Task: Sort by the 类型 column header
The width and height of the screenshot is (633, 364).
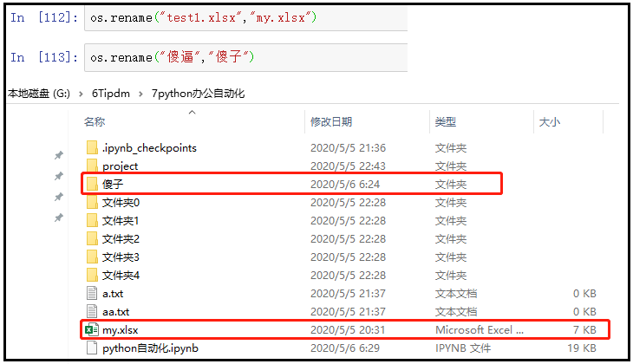Action: click(x=446, y=121)
